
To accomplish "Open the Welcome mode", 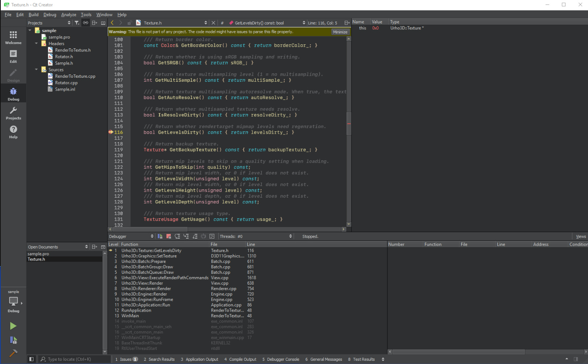I will (x=13, y=37).
